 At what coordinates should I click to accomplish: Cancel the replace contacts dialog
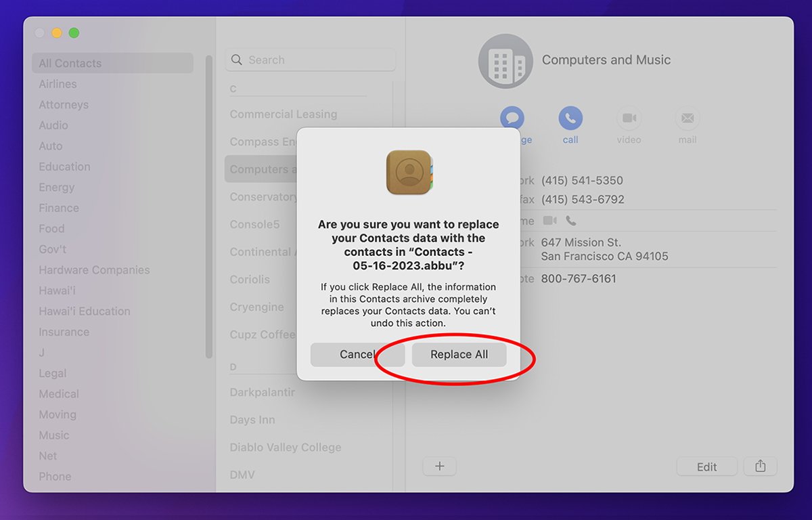click(357, 355)
